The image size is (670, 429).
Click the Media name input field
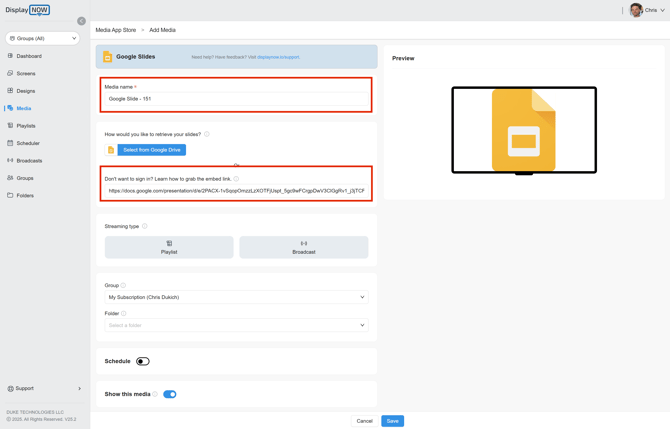tap(236, 99)
